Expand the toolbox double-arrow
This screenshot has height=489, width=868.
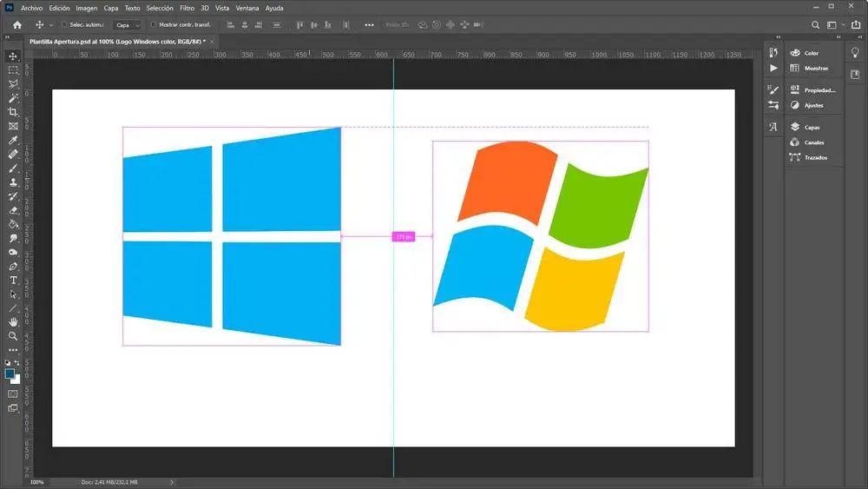coord(7,37)
